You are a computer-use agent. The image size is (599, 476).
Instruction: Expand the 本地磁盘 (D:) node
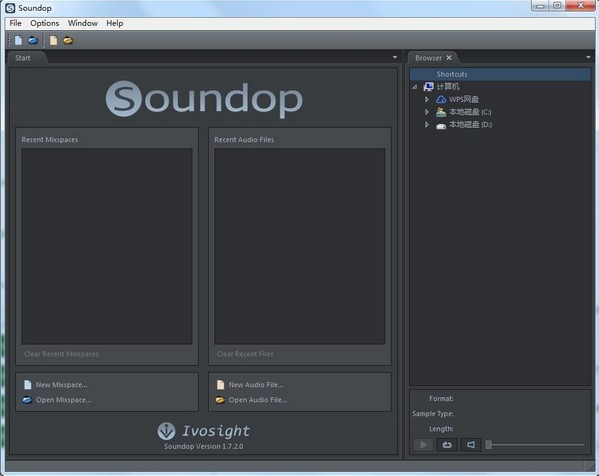point(427,125)
